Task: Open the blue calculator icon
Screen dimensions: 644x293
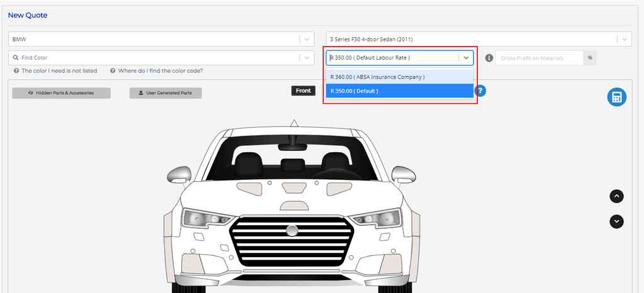Action: [x=616, y=97]
